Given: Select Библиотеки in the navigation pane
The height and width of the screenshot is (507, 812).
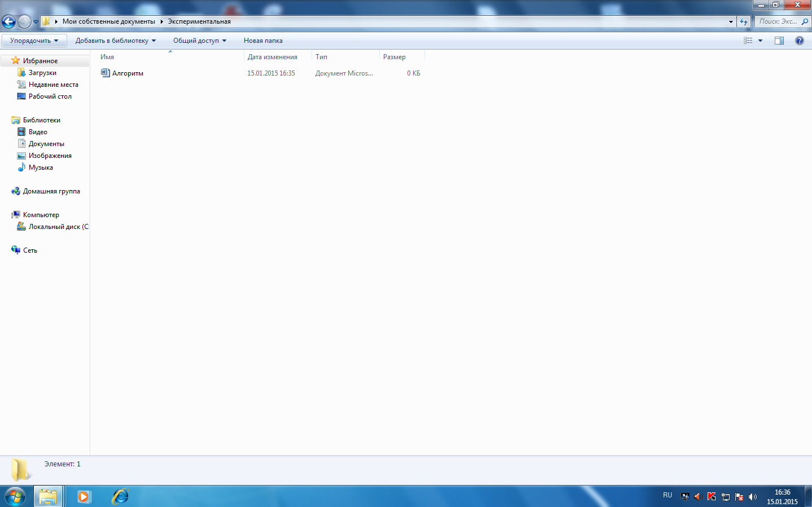Looking at the screenshot, I should (41, 120).
